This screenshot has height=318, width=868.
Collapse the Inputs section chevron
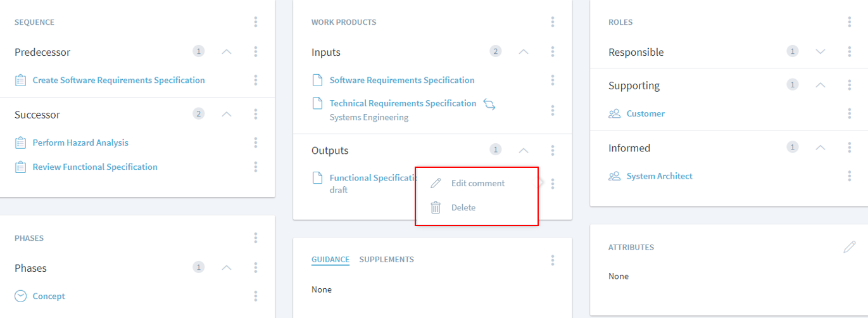(524, 52)
